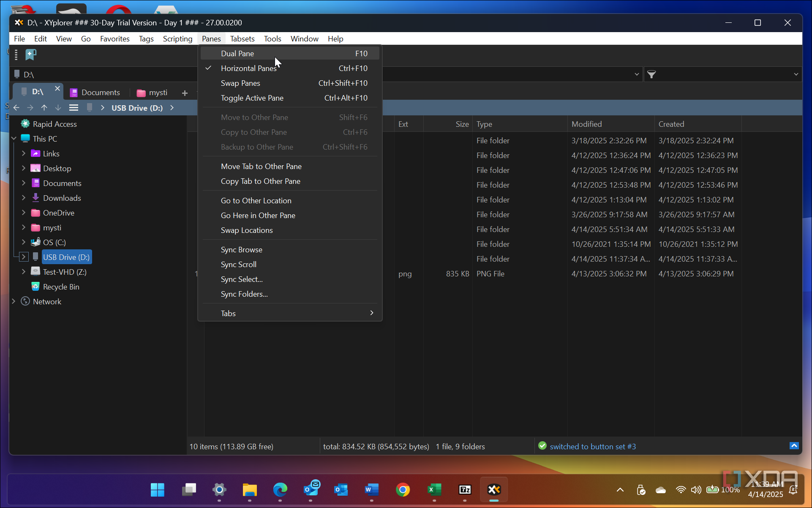This screenshot has width=812, height=508.
Task: Open the address bar history dropdown
Action: [637, 74]
